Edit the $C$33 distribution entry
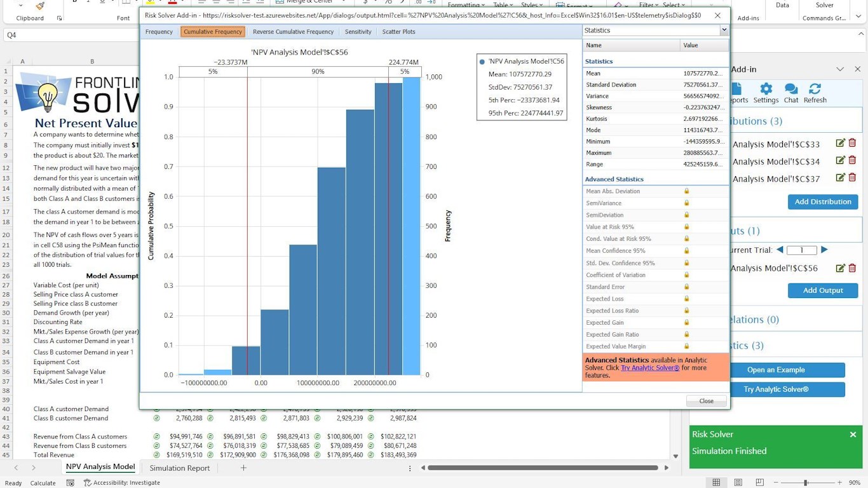 point(841,144)
